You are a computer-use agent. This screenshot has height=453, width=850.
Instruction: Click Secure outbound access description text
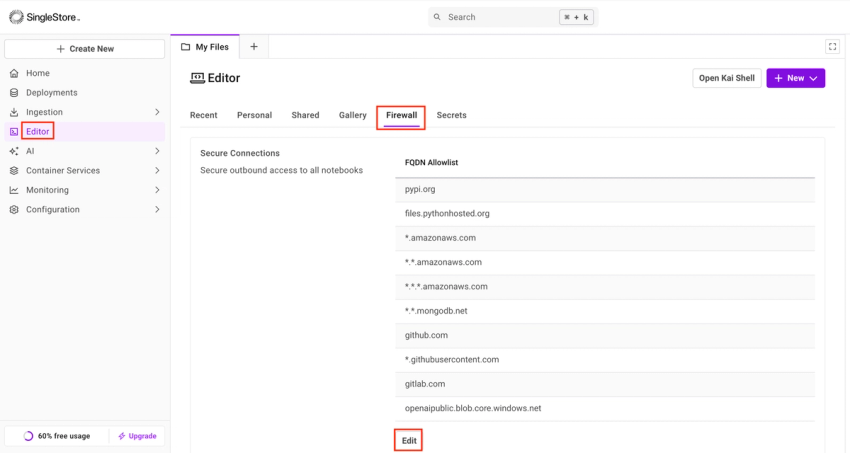[x=281, y=170]
